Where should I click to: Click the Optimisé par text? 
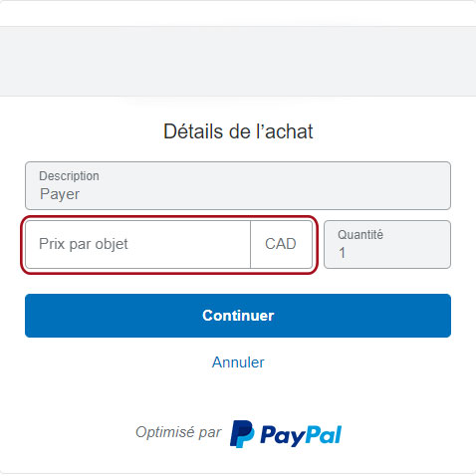[178, 432]
